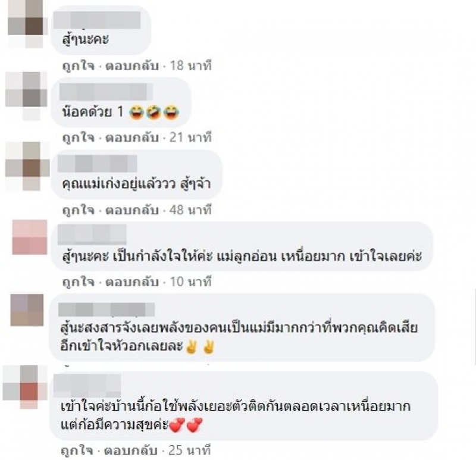The image size is (476, 460).
Task: Click the 18 minutes timestamp
Action: tap(190, 65)
